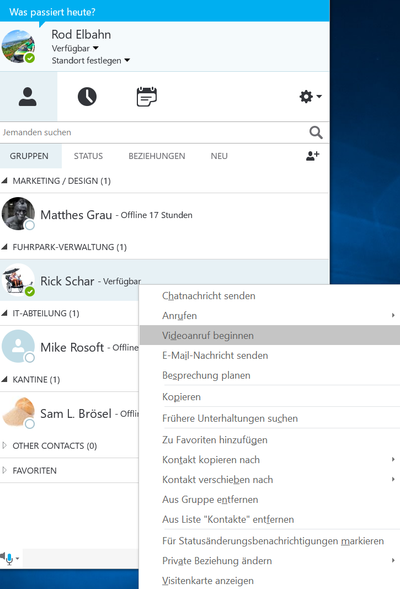Open the Private Beziehung ändern submenu

269,560
